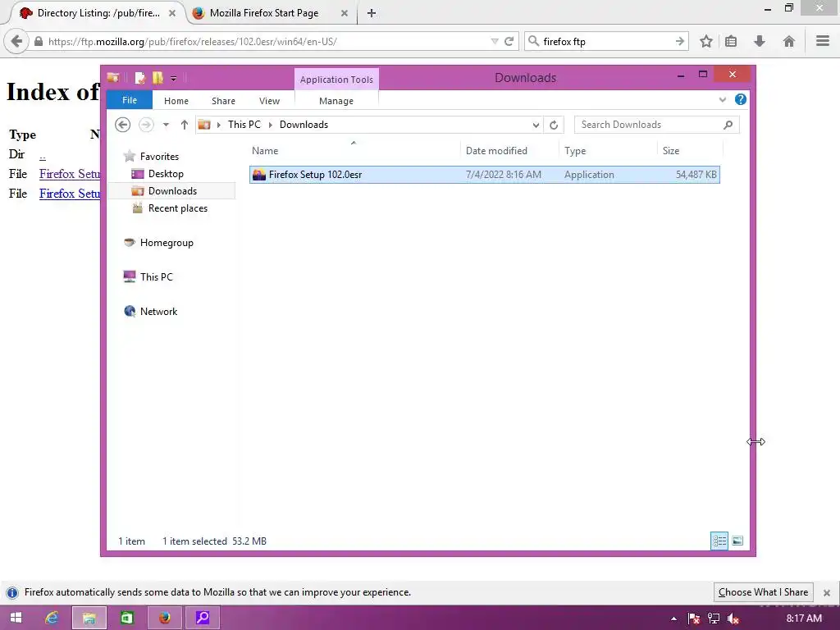Open This PC in the navigation pane
The height and width of the screenshot is (630, 840).
156,277
